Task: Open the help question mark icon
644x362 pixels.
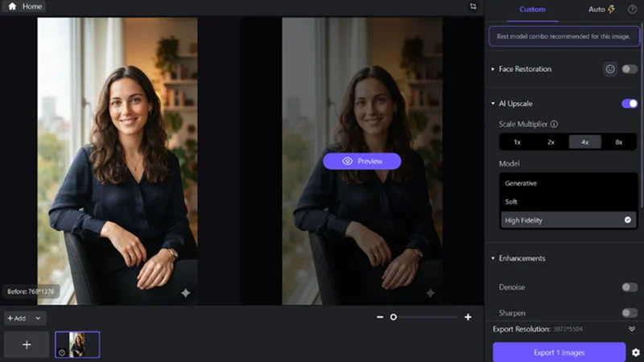Action: pyautogui.click(x=632, y=9)
